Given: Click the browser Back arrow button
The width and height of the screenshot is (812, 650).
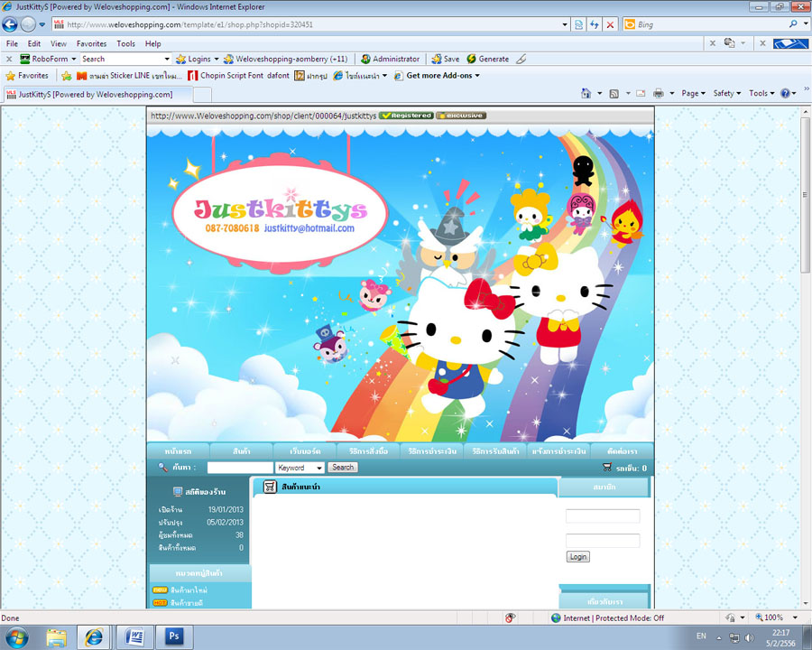Looking at the screenshot, I should coord(10,24).
